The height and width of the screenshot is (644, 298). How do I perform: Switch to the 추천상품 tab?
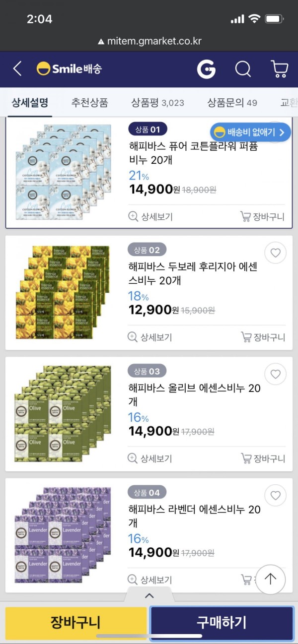point(89,103)
